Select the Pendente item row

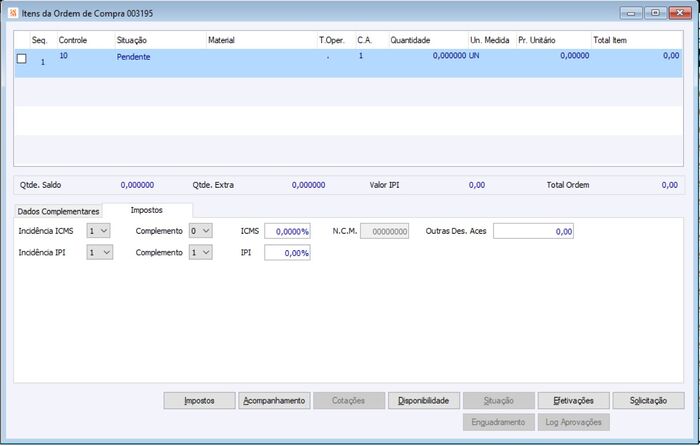tap(348, 63)
